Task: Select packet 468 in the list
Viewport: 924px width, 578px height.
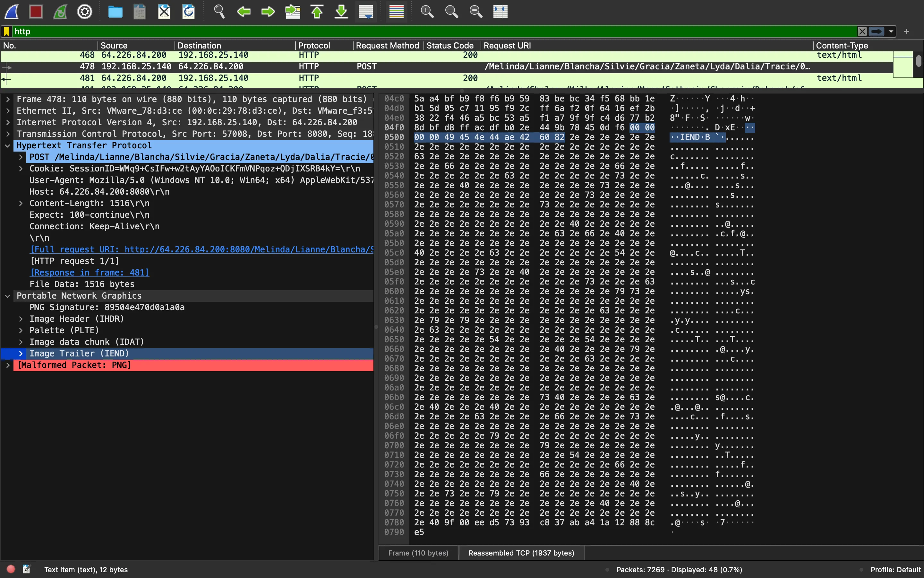Action: point(447,56)
